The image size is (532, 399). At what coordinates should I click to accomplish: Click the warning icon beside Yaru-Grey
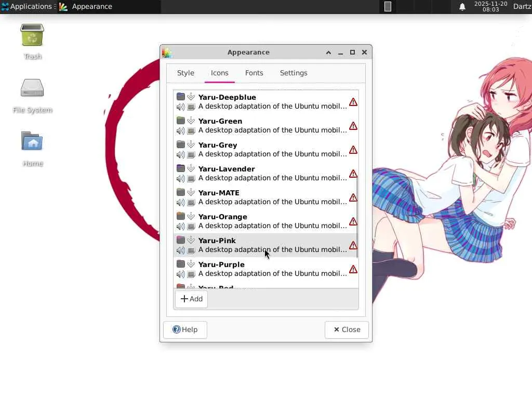353,150
